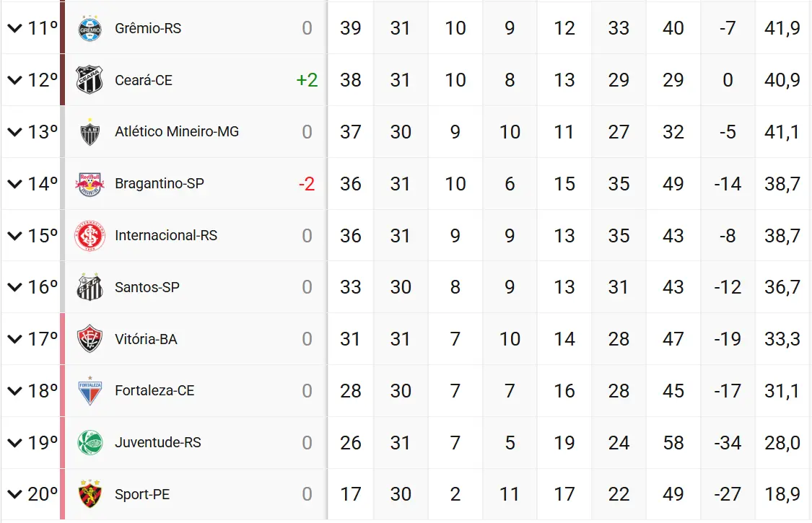Image resolution: width=812 pixels, height=523 pixels.
Task: Click the Atlético Mineiro-MG crest icon
Action: (x=90, y=132)
